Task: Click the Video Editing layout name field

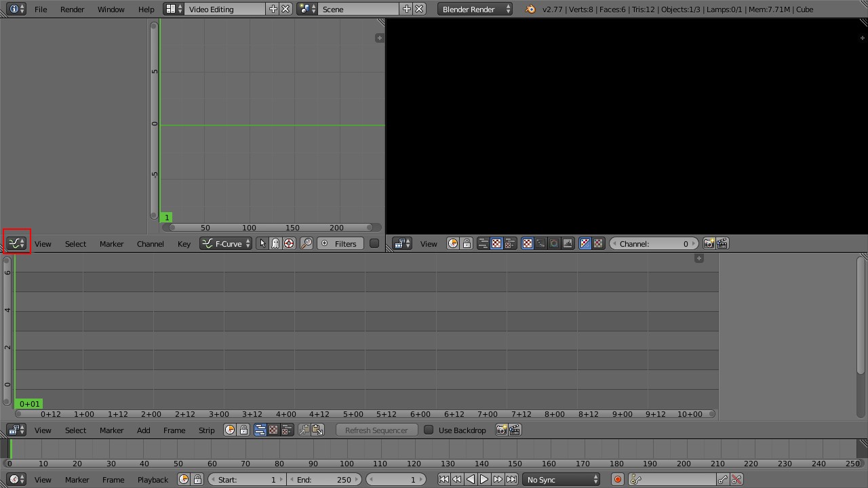Action: [x=224, y=9]
